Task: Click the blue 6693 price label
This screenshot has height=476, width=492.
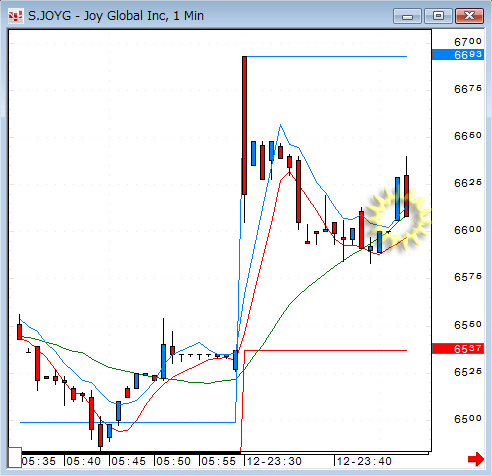Action: (458, 55)
